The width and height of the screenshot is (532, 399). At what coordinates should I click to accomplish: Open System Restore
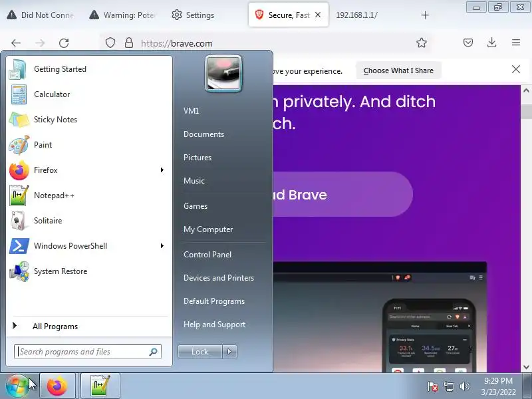(89, 271)
